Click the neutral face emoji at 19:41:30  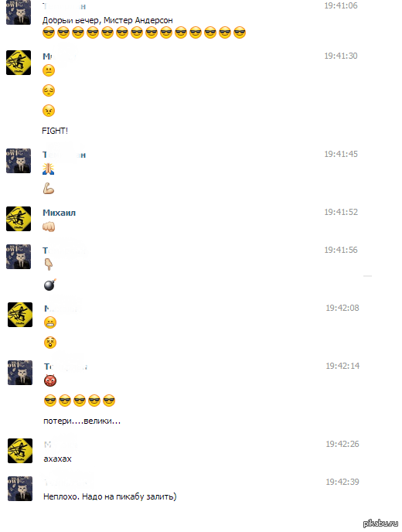click(x=49, y=70)
